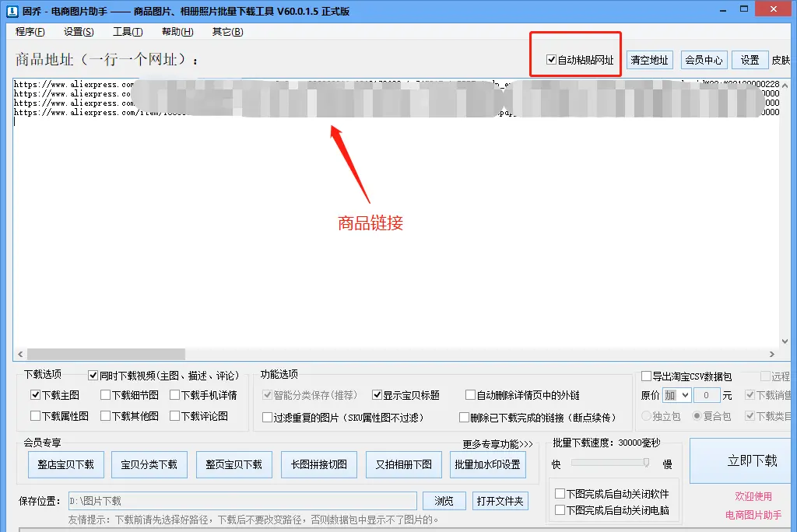Click 浏览 to choose save folder
This screenshot has height=532, width=797.
[444, 501]
